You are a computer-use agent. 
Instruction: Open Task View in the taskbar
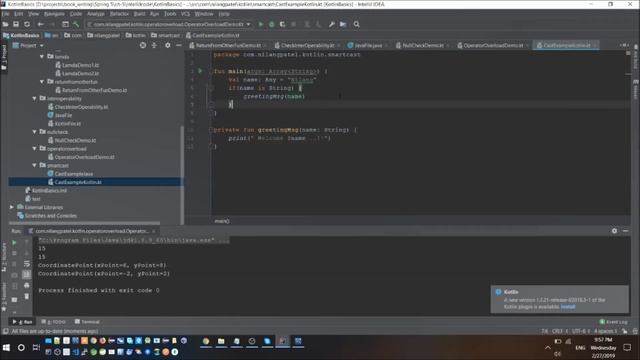click(36, 347)
